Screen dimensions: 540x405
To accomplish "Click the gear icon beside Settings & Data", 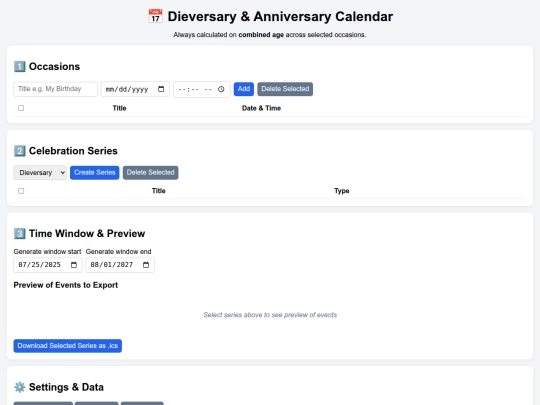I will point(20,387).
